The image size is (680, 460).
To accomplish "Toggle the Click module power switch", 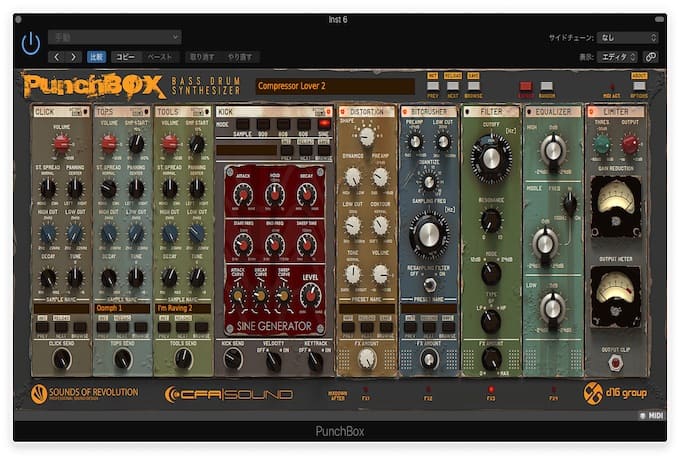I will point(86,112).
